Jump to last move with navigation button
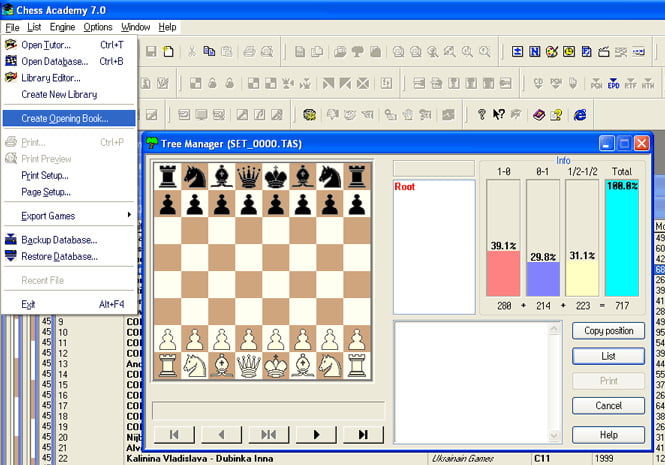The width and height of the screenshot is (665, 465). point(363,434)
